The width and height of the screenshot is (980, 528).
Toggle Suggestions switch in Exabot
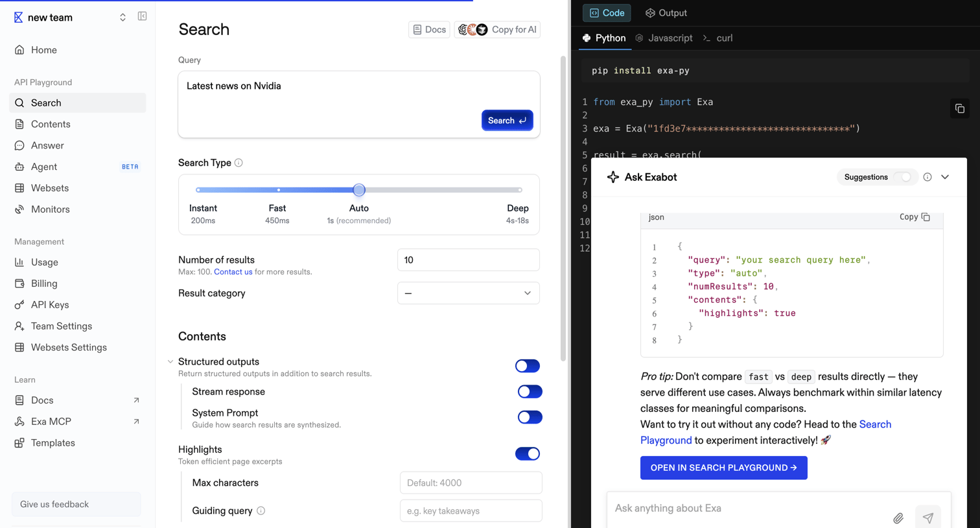[x=902, y=177]
